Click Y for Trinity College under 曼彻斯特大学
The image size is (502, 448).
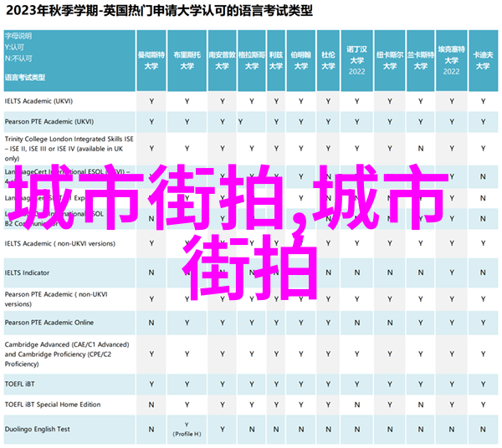point(151,149)
